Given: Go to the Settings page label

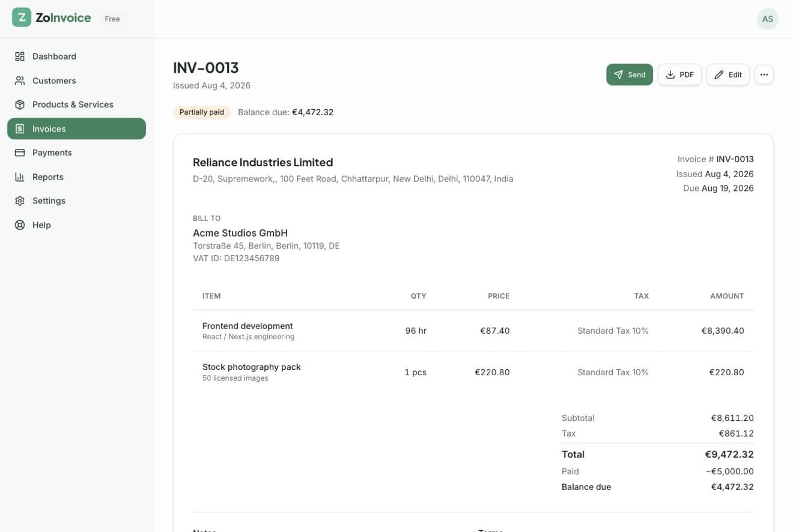Looking at the screenshot, I should 49,201.
